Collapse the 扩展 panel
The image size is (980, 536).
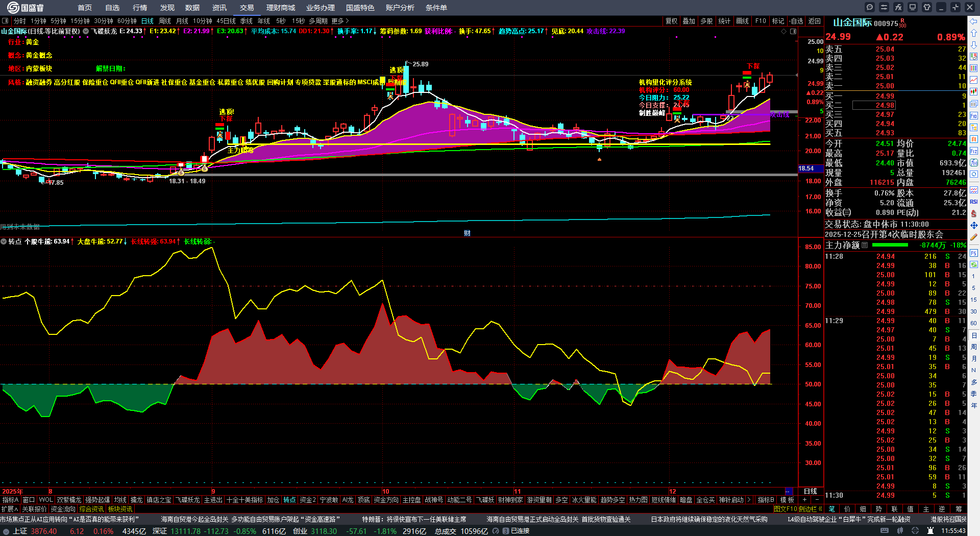(10, 509)
